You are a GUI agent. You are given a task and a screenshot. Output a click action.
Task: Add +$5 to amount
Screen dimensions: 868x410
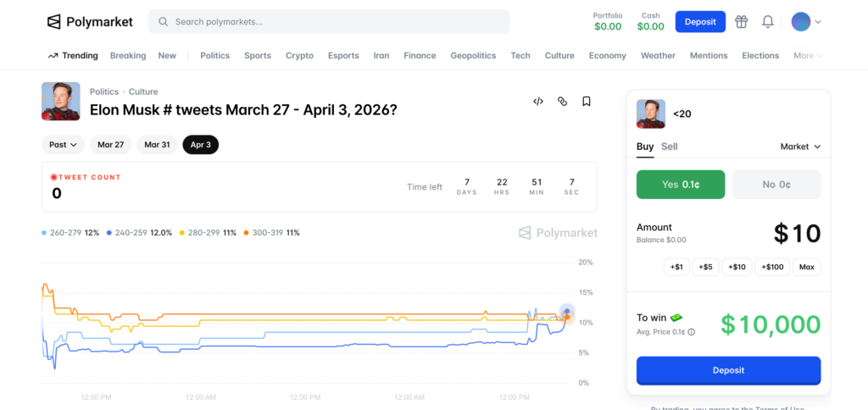[x=705, y=267]
